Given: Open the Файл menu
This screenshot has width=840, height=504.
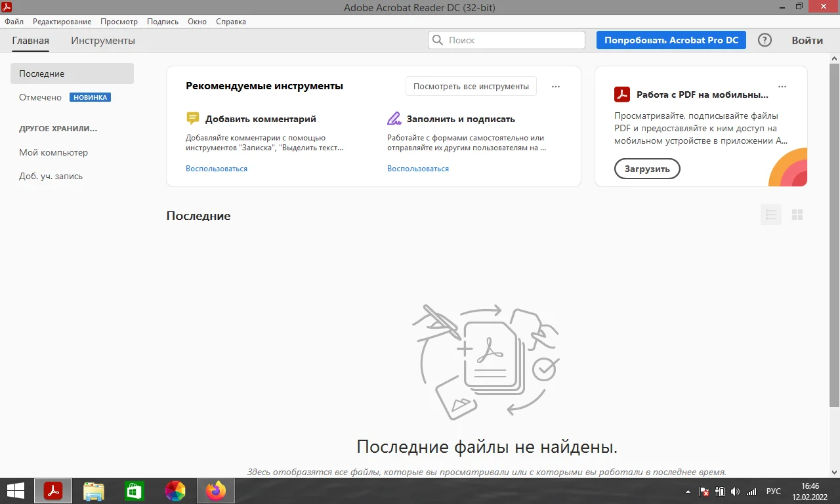Looking at the screenshot, I should click(13, 21).
